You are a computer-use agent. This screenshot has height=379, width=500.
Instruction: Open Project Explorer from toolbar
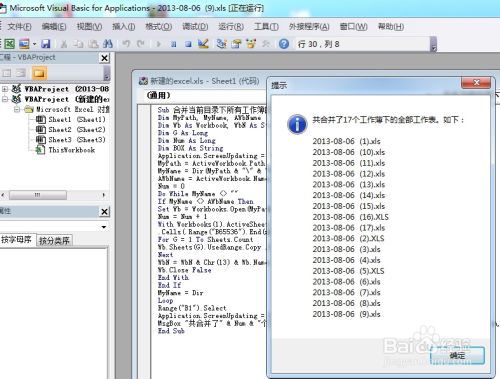(x=221, y=44)
